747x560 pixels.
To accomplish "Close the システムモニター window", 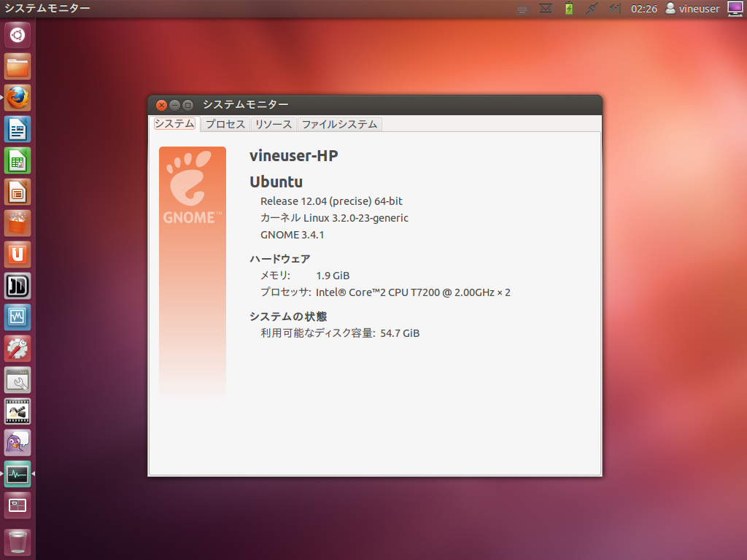I will click(161, 105).
